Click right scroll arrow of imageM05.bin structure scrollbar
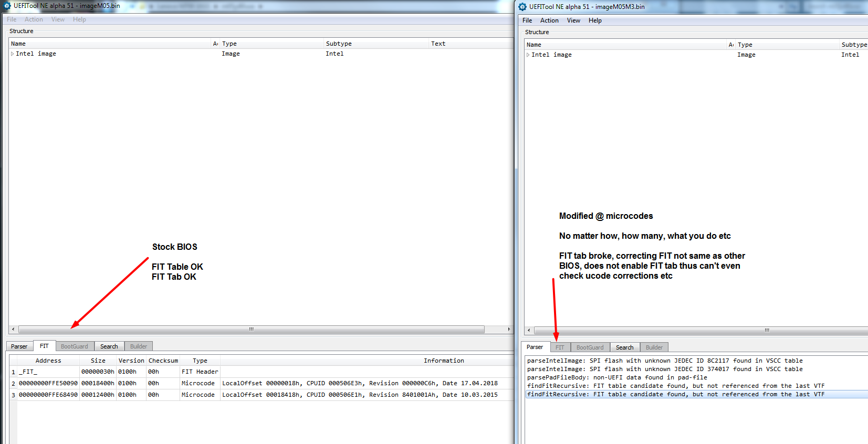868x444 pixels. (x=509, y=330)
